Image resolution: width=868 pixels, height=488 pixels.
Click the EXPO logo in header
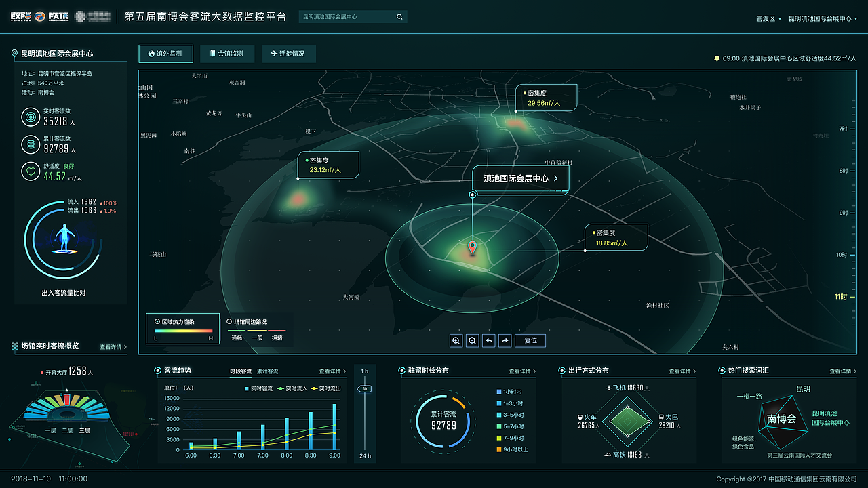tap(20, 17)
